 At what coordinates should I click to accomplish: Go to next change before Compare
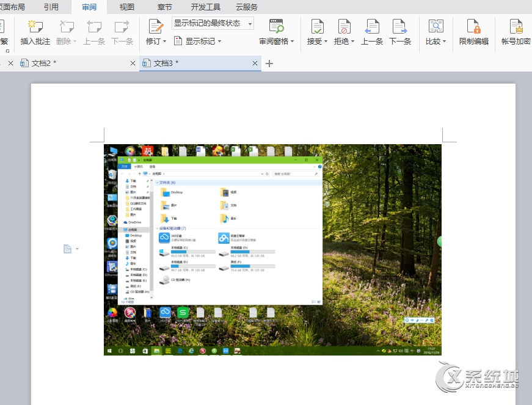click(399, 26)
